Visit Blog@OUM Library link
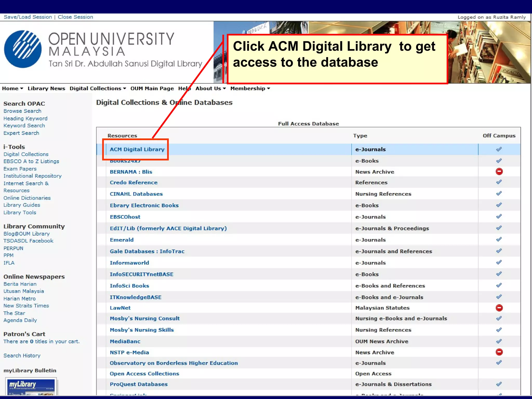This screenshot has width=532, height=399. pyautogui.click(x=26, y=234)
